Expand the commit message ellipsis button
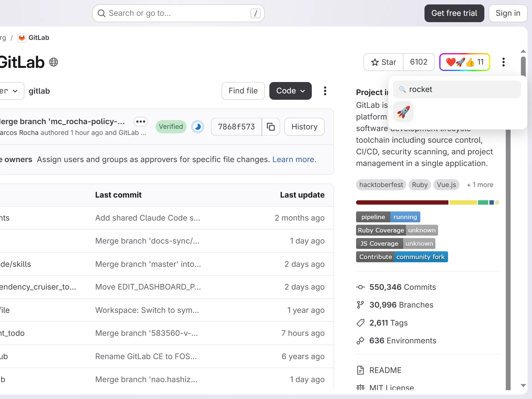This screenshot has width=532, height=399. tap(141, 121)
